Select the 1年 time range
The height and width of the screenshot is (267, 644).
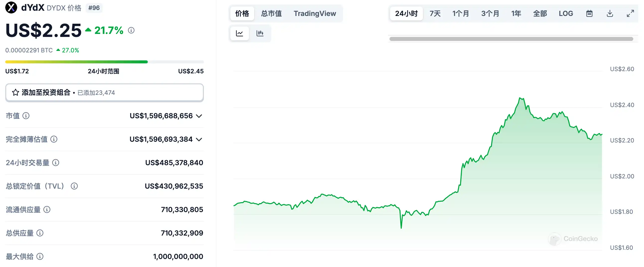(x=516, y=13)
